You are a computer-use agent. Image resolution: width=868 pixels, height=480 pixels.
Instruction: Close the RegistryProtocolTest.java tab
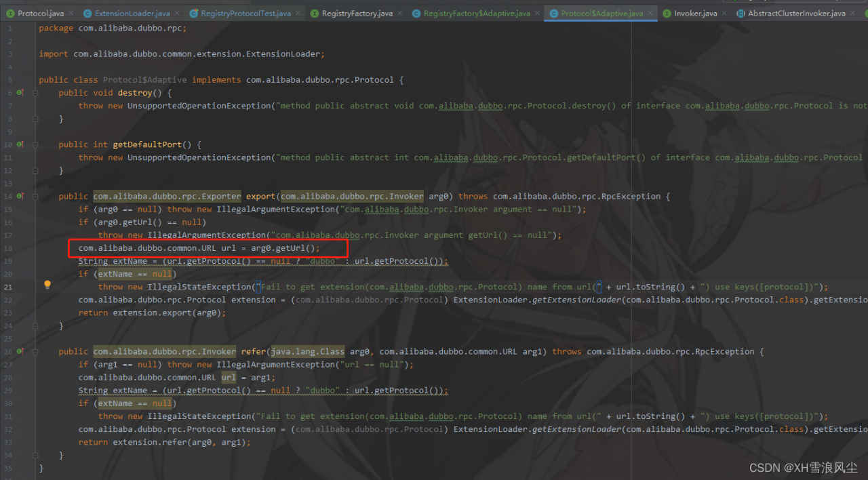tap(298, 13)
